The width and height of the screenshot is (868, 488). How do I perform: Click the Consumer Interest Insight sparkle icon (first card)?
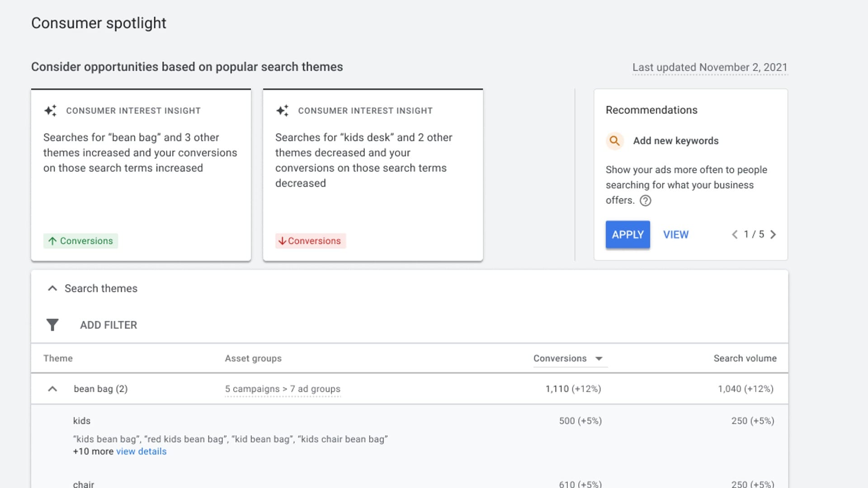[50, 110]
